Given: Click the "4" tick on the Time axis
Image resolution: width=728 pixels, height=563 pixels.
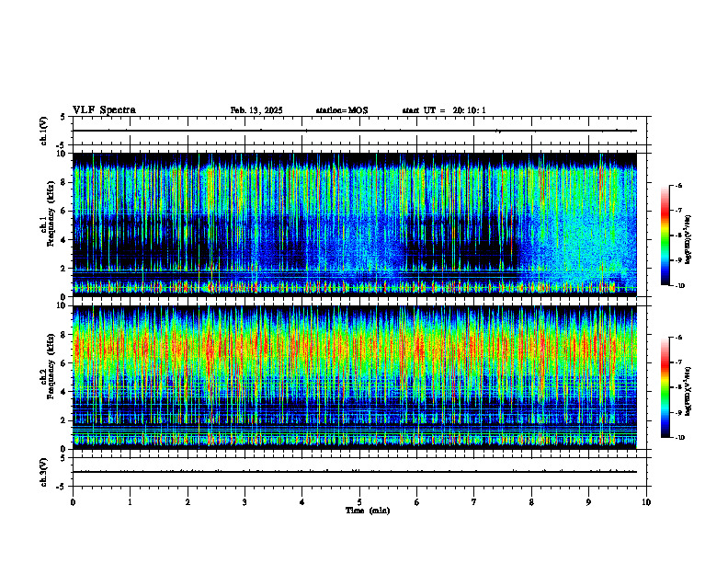Looking at the screenshot, I should tap(302, 502).
